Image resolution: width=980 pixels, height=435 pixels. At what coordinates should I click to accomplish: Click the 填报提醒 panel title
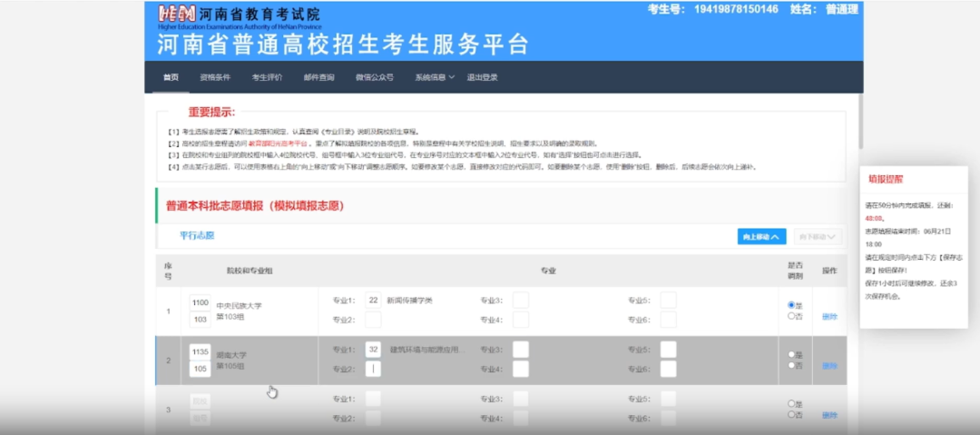[x=885, y=179]
